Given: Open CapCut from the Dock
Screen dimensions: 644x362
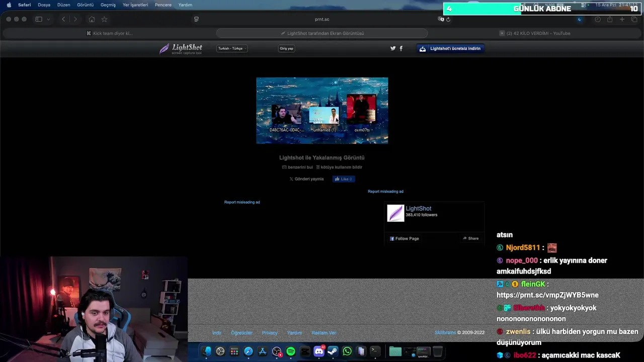Looking at the screenshot, I should 305,351.
